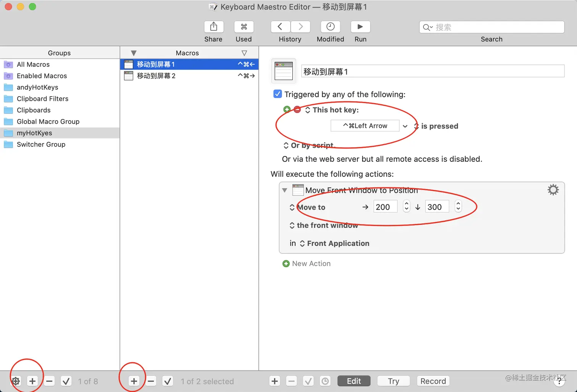Add new action with bottom plus
Viewport: 577px width, 392px height.
tap(275, 381)
